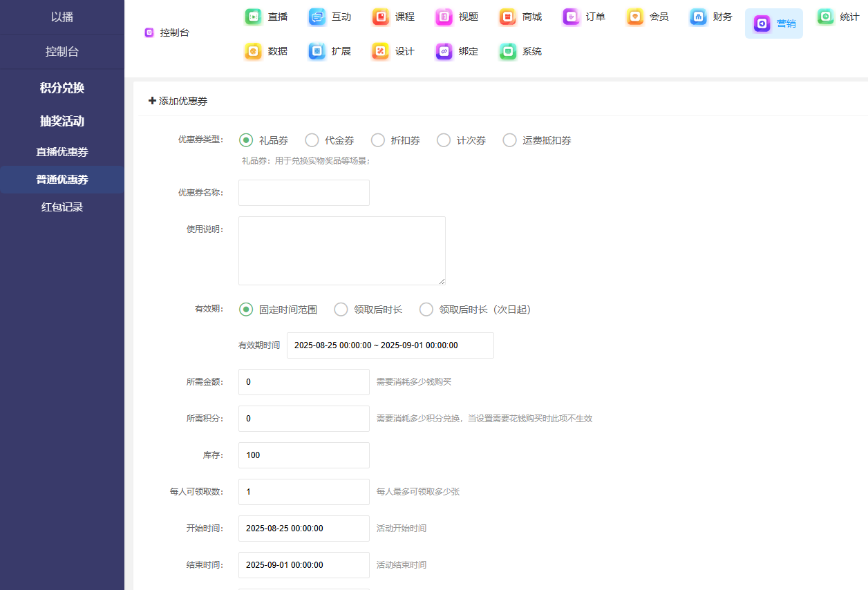Screen dimensions: 868x590
Task: Click the 添加优惠券 link
Action: [x=178, y=101]
